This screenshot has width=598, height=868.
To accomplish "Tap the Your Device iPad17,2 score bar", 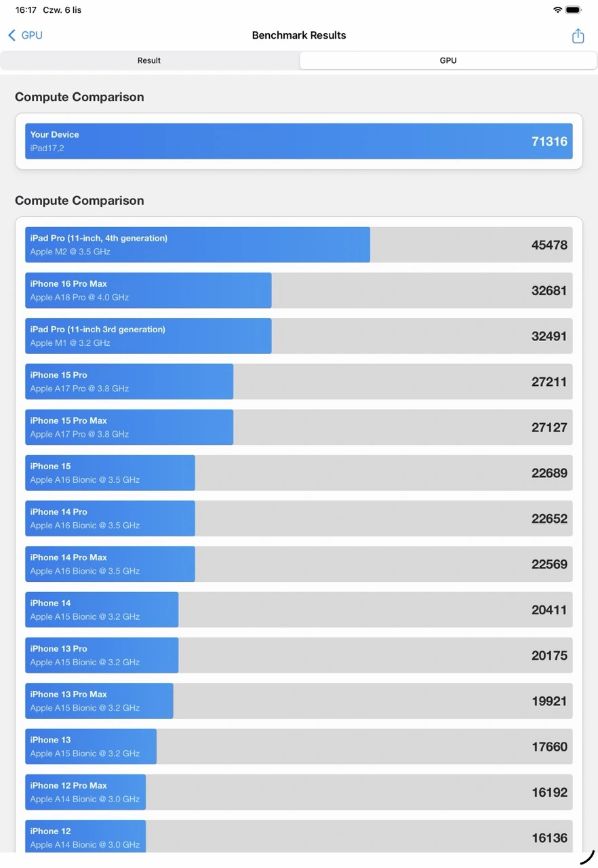I will tap(298, 141).
